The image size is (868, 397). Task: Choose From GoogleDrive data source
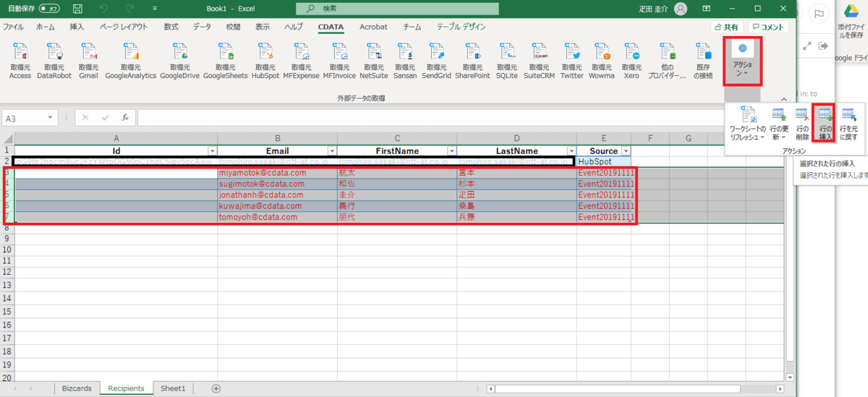click(x=179, y=61)
